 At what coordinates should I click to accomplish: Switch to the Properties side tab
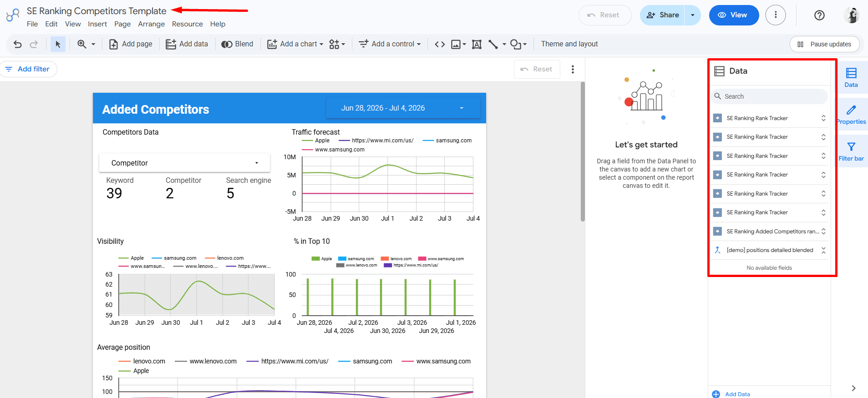851,115
